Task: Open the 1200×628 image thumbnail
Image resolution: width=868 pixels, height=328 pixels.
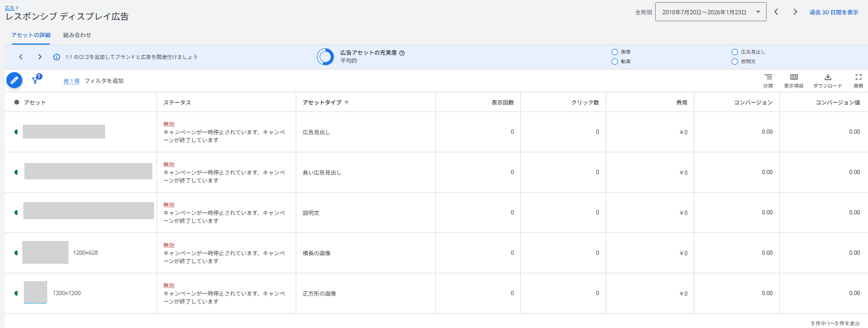Action: point(45,253)
